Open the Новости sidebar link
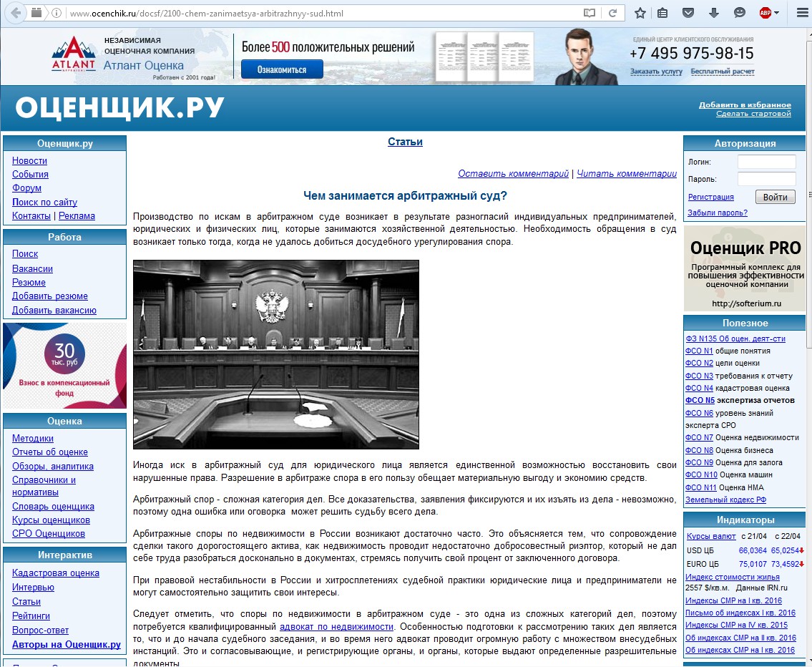 (x=29, y=160)
